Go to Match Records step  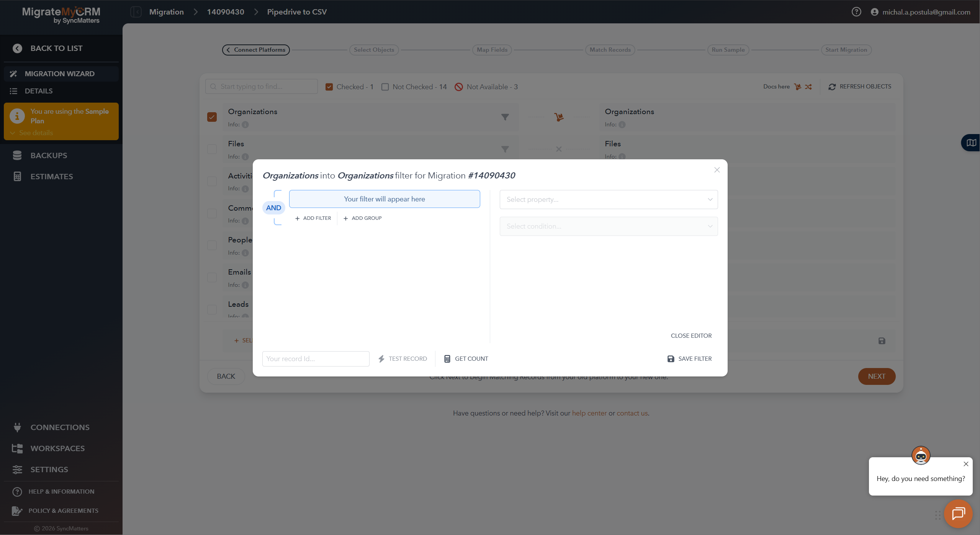[610, 50]
